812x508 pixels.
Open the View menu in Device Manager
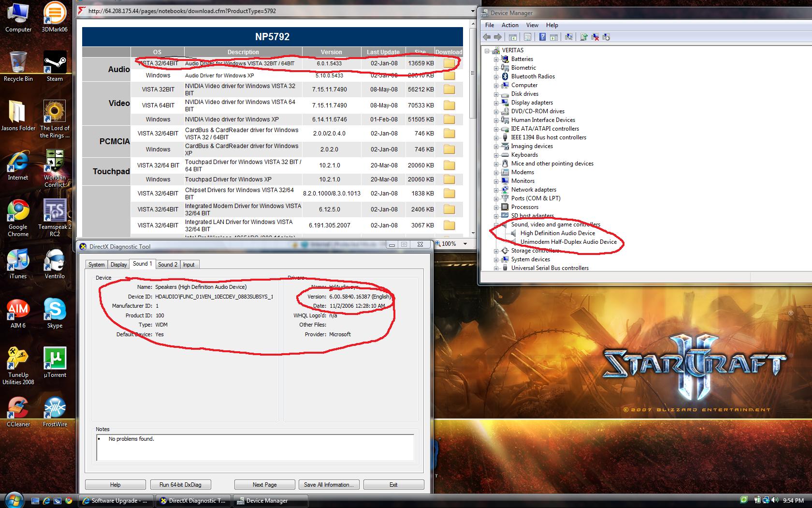(532, 25)
